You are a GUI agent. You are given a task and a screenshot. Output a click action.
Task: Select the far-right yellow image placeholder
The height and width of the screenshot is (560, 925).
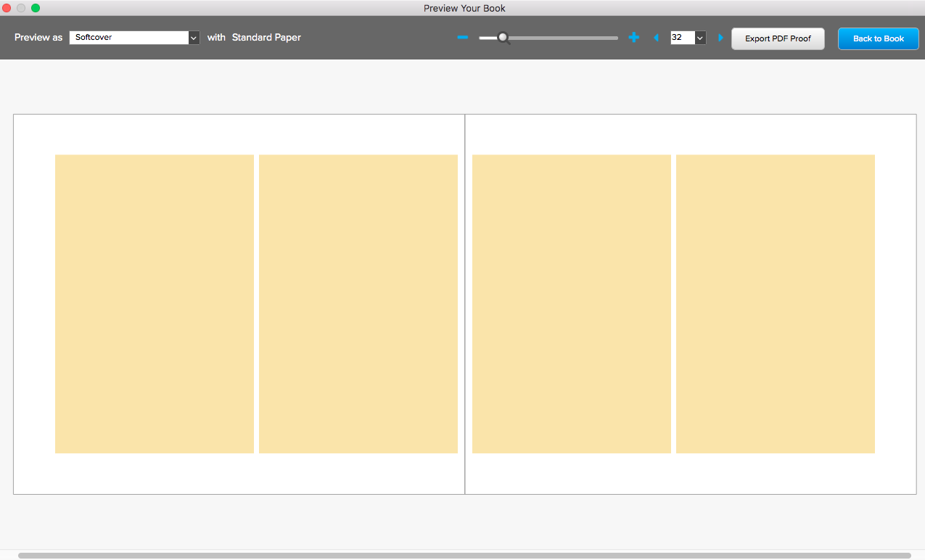click(x=776, y=304)
